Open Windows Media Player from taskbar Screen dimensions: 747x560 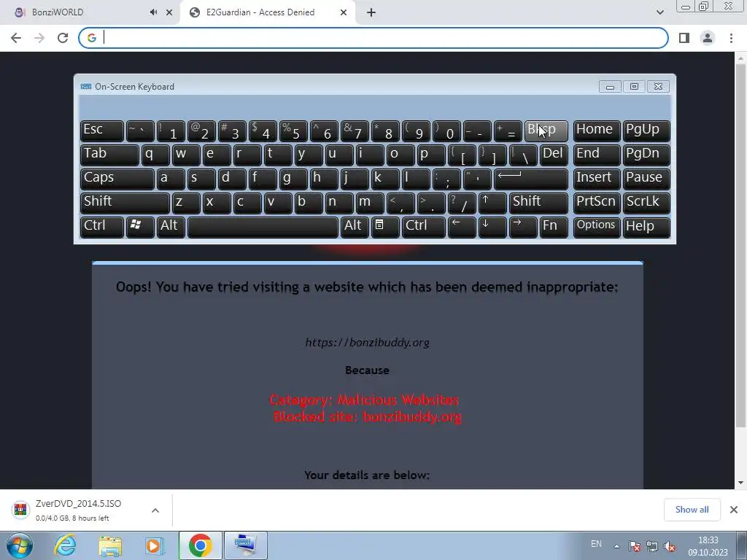(x=153, y=545)
